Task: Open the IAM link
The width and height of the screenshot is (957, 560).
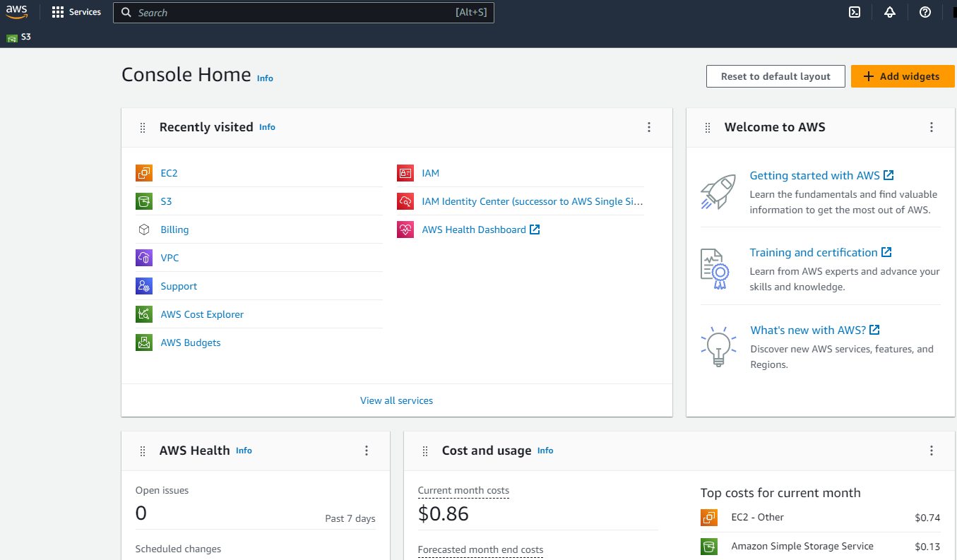Action: pyautogui.click(x=431, y=173)
